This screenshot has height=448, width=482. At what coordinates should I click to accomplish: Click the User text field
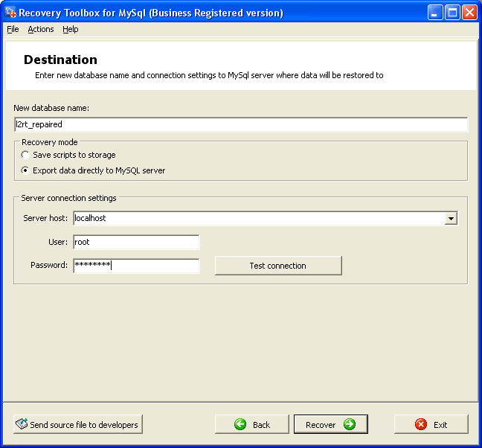(136, 242)
